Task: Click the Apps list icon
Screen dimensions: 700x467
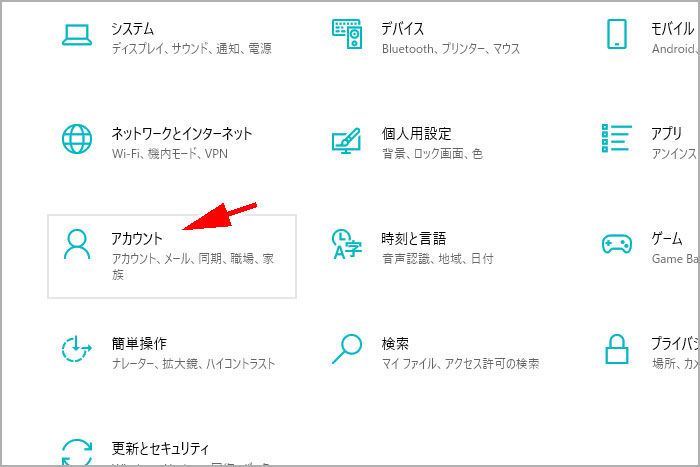Action: tap(616, 141)
